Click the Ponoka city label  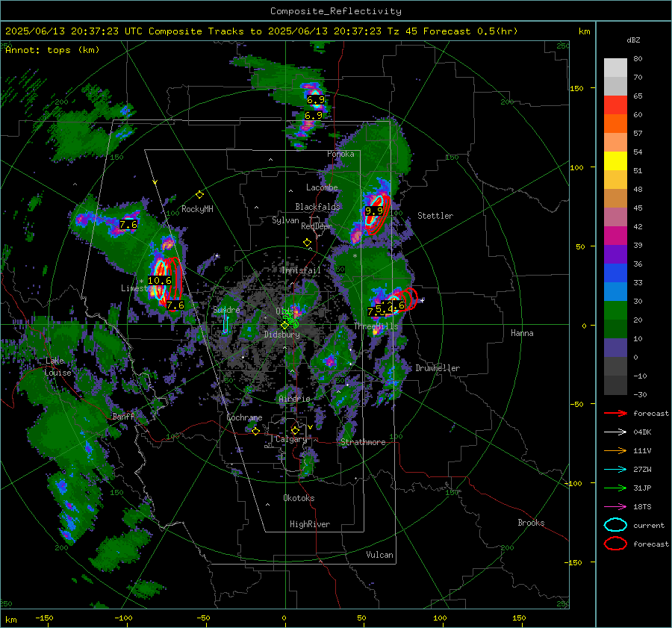340,154
